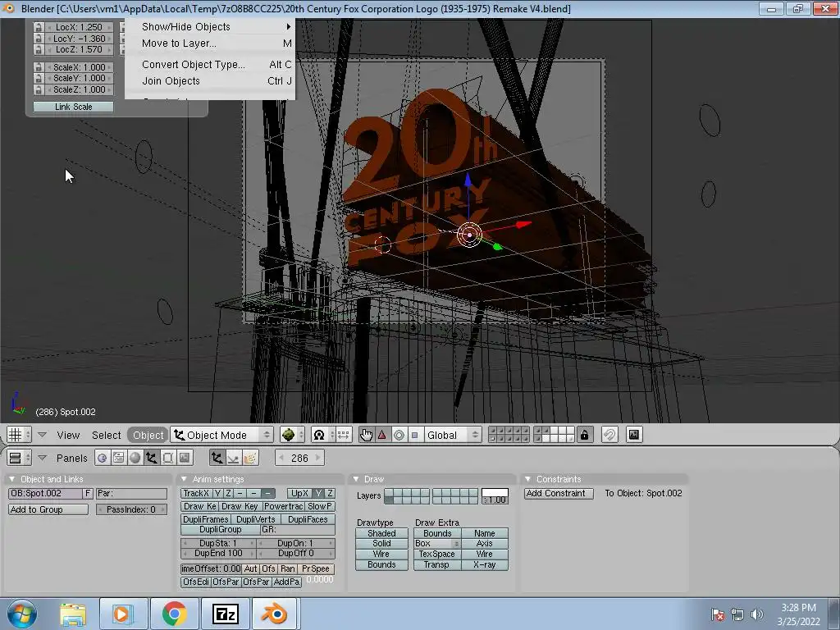840x630 pixels.
Task: Open the Box bounds type dropdown
Action: [x=436, y=543]
